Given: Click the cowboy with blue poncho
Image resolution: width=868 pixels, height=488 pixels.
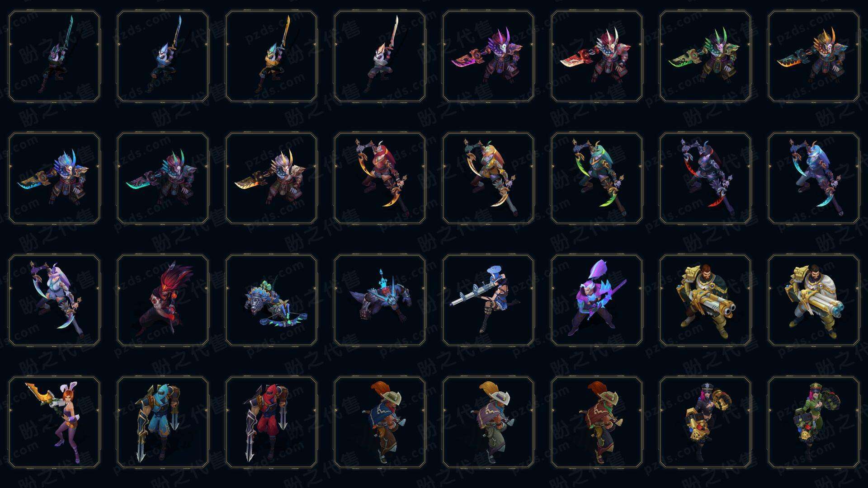Looking at the screenshot, I should point(380,422).
